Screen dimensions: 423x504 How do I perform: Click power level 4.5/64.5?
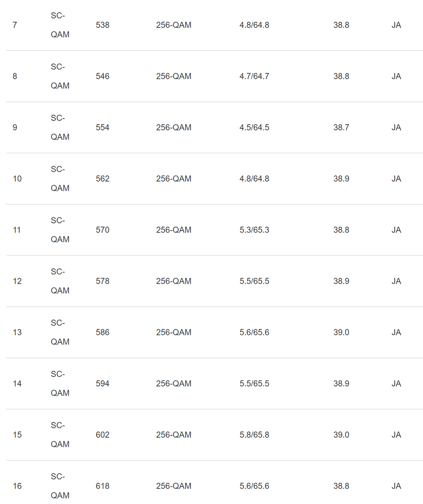click(x=254, y=127)
